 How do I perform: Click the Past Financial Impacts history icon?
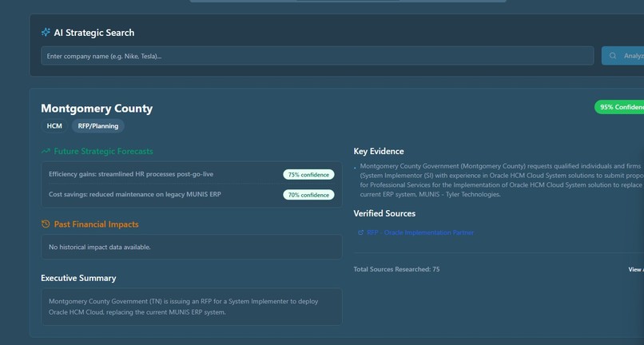coord(46,224)
